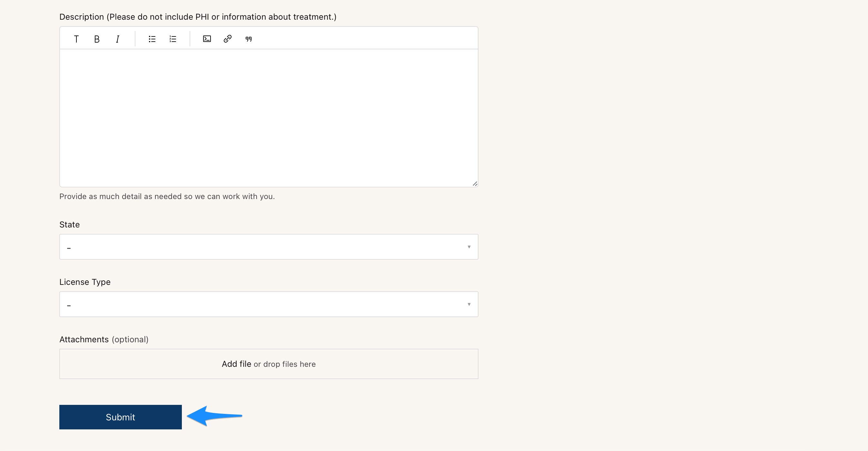Insert a block quote
This screenshot has height=451, width=868.
click(x=248, y=39)
